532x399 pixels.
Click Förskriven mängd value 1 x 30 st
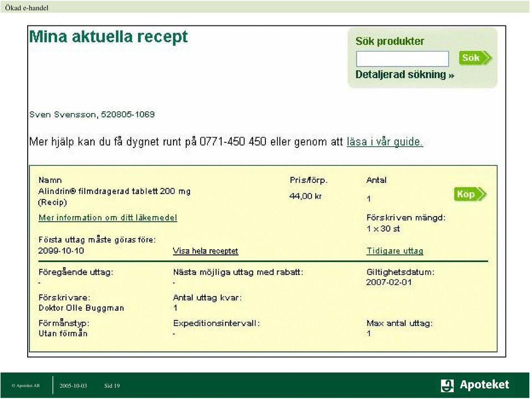tap(383, 229)
